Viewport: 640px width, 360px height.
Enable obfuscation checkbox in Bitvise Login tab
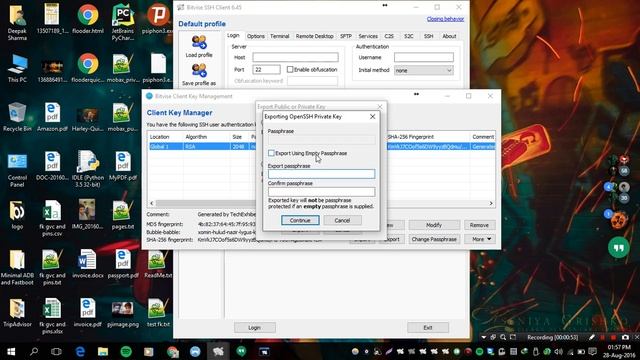[290, 69]
